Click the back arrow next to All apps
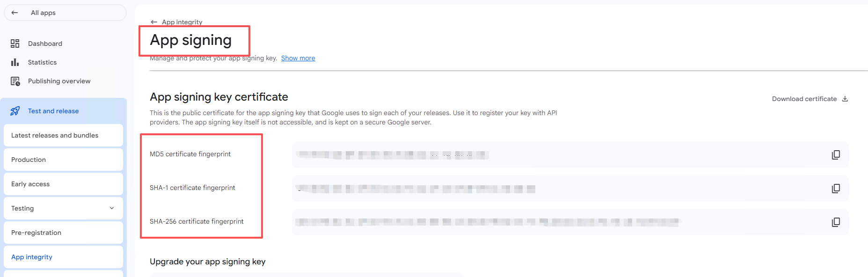This screenshot has width=868, height=277. [x=15, y=13]
